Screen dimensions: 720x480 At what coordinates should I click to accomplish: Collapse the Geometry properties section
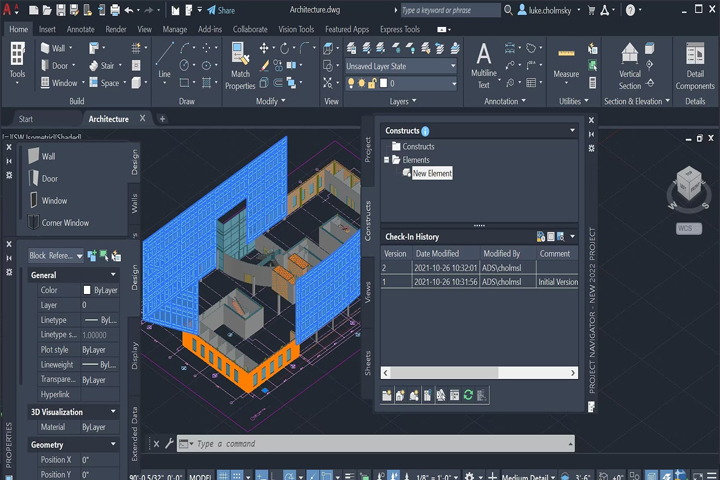113,444
